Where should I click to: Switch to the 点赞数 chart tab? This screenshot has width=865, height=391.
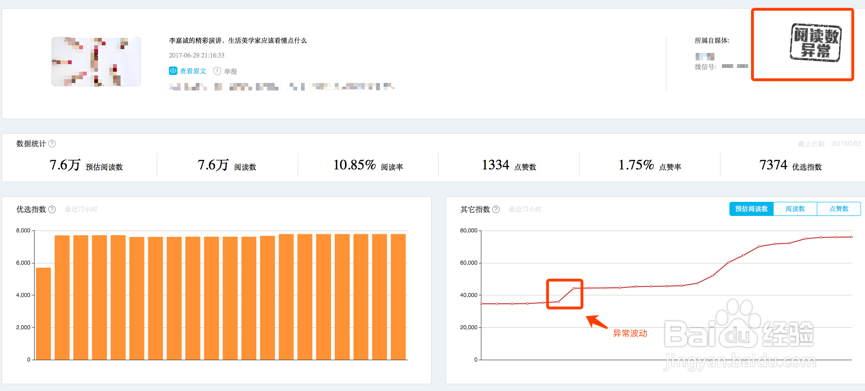839,209
